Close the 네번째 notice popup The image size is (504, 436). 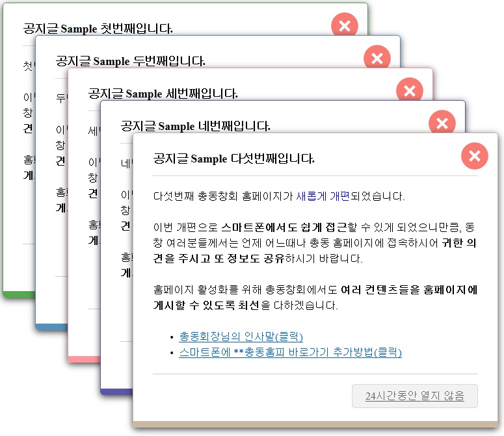coord(442,123)
